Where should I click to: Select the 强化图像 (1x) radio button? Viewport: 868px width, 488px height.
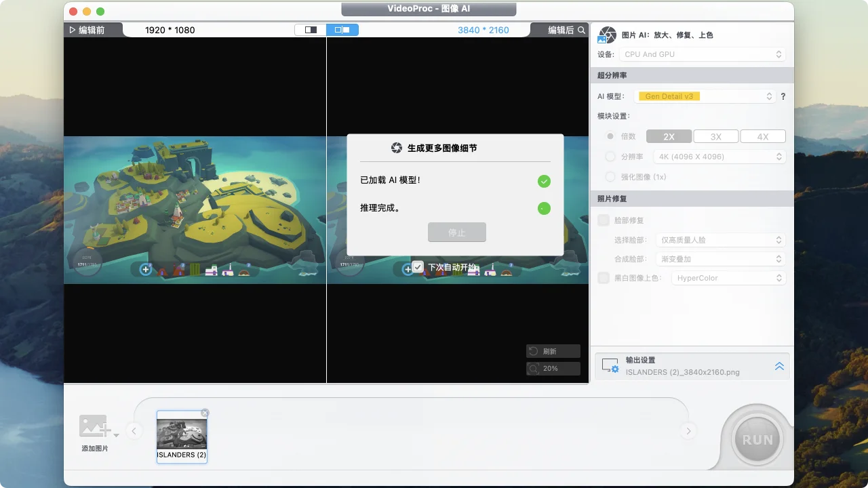[x=610, y=177]
